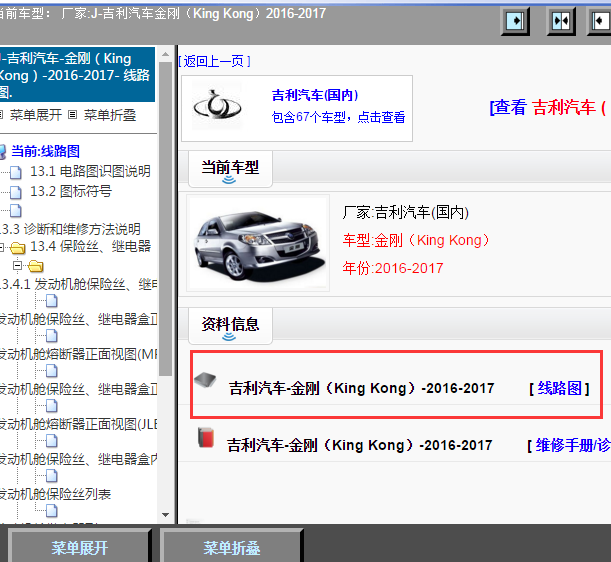Click folder icon of 13.4 保险丝、继电器
The image size is (611, 562).
click(18, 247)
